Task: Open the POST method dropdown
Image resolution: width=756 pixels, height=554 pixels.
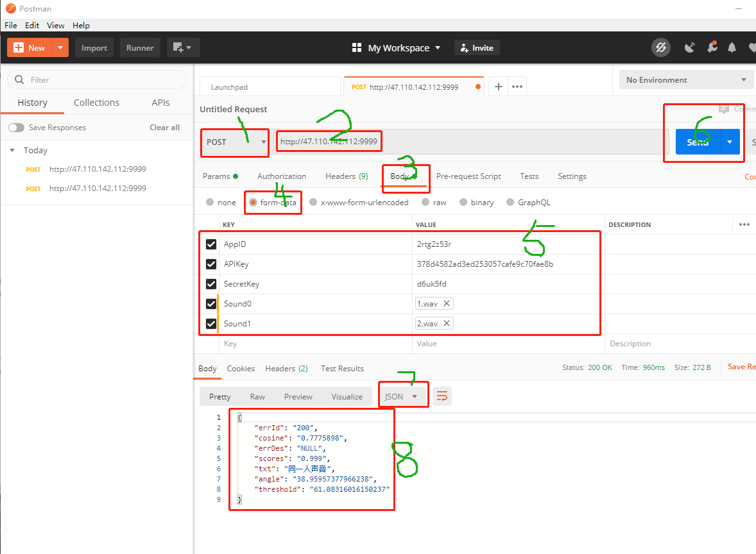Action: 235,142
